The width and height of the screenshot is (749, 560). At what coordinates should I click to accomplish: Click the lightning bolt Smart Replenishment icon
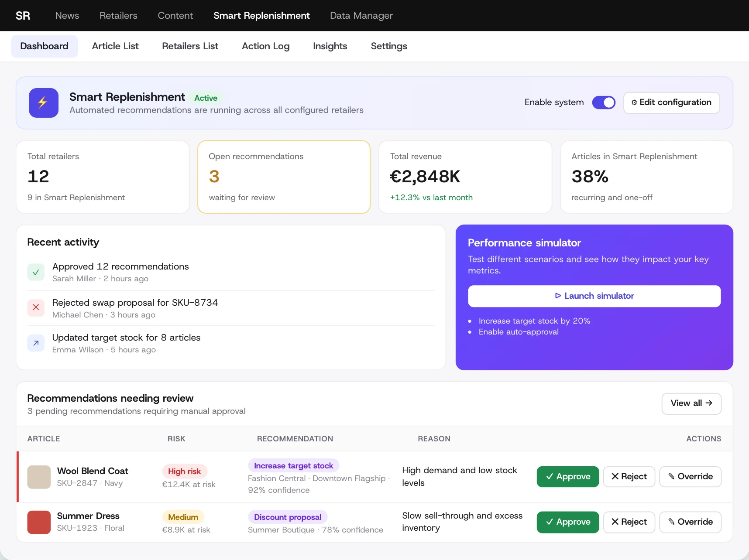coord(44,103)
